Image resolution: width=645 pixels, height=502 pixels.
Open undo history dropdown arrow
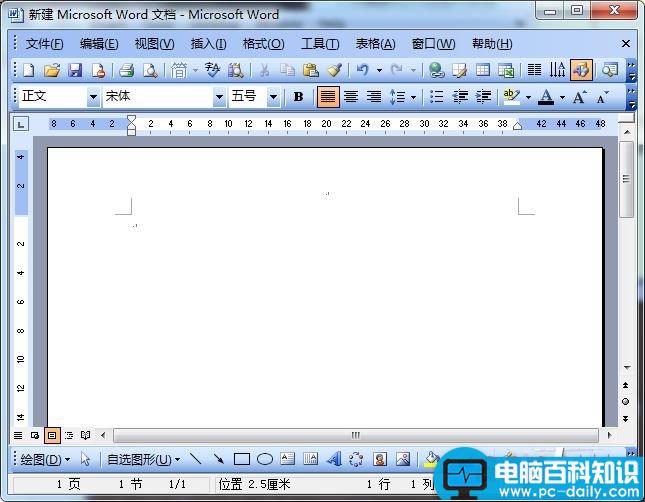click(379, 70)
